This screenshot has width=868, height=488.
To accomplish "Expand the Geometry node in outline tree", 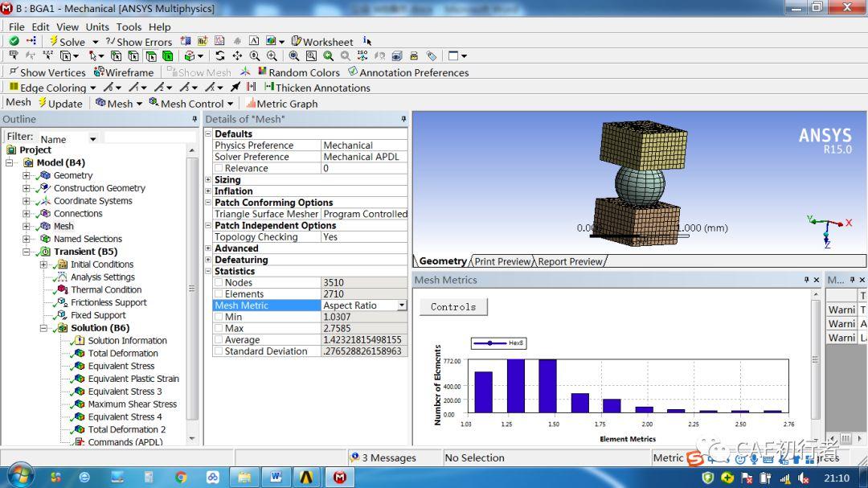I will click(26, 175).
